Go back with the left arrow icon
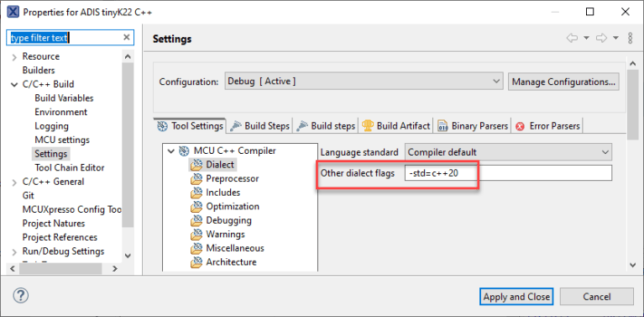 point(572,38)
